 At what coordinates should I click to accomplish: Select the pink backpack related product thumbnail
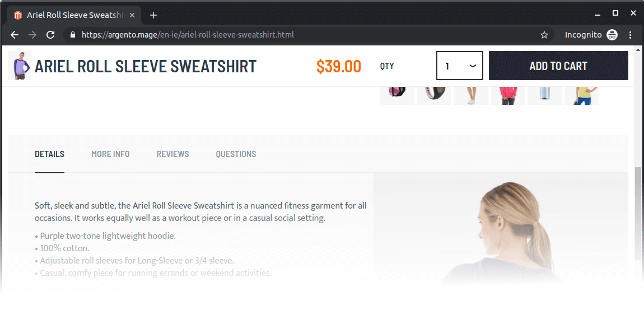click(x=397, y=95)
